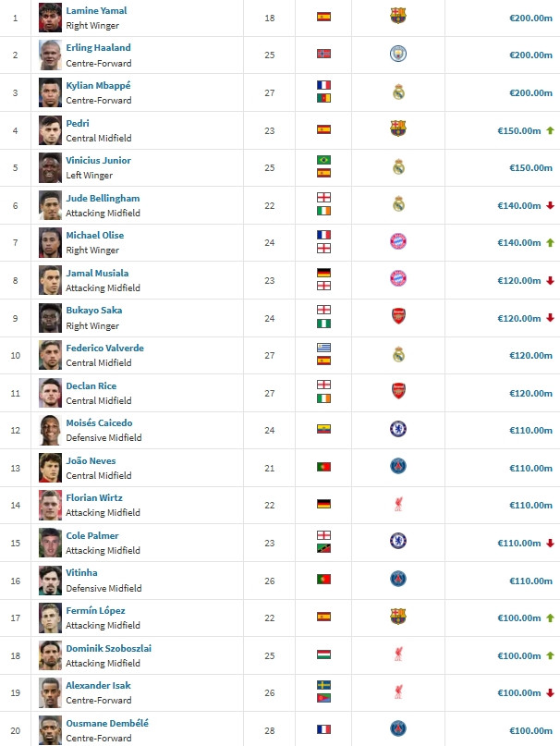Click Jamal Musiala's portrait thumbnail
The width and height of the screenshot is (560, 746).
50,280
